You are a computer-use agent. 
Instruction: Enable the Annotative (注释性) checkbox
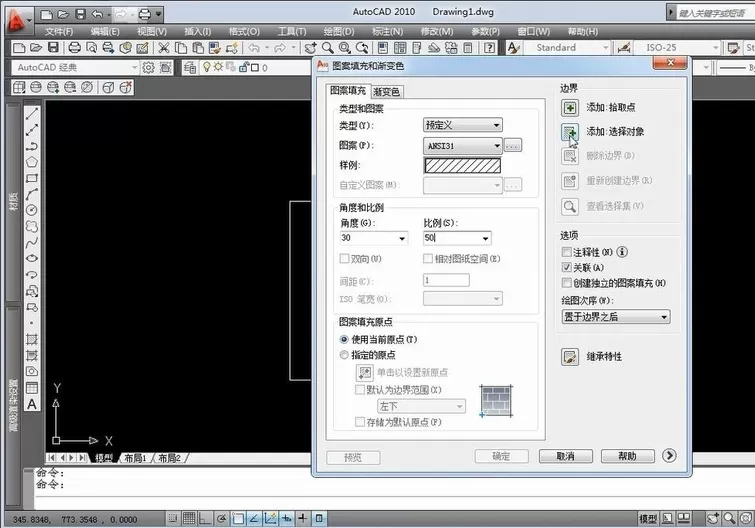click(567, 252)
